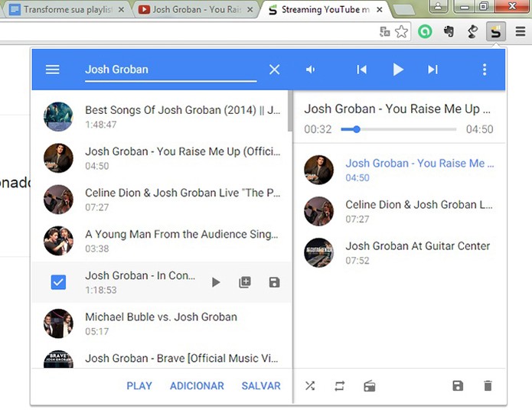Click the SALVAR button
The height and width of the screenshot is (416, 532).
click(x=261, y=386)
